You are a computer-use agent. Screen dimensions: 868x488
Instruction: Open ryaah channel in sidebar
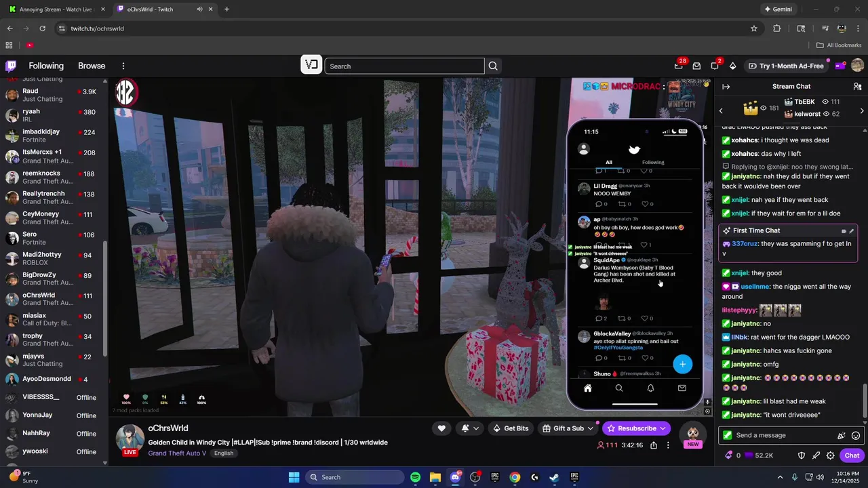coord(54,115)
